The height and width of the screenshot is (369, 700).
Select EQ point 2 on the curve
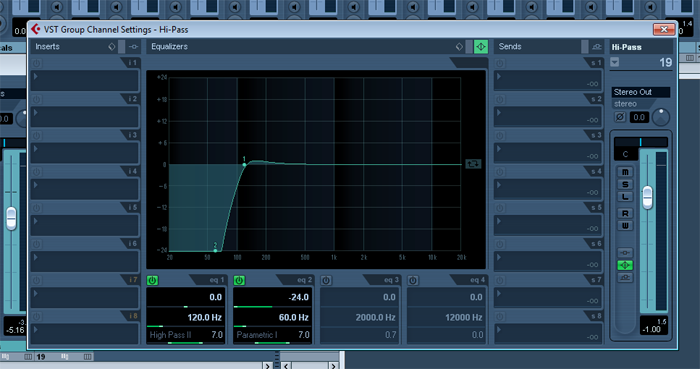coord(215,251)
